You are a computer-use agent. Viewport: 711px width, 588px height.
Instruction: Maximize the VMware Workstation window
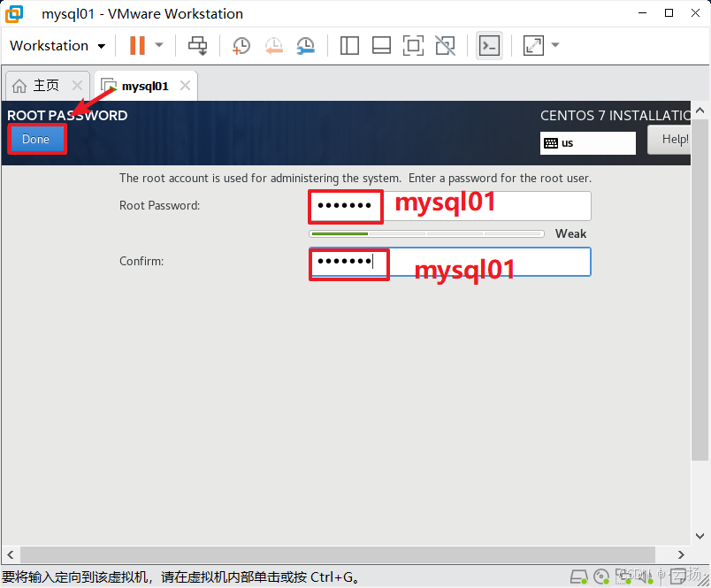669,13
